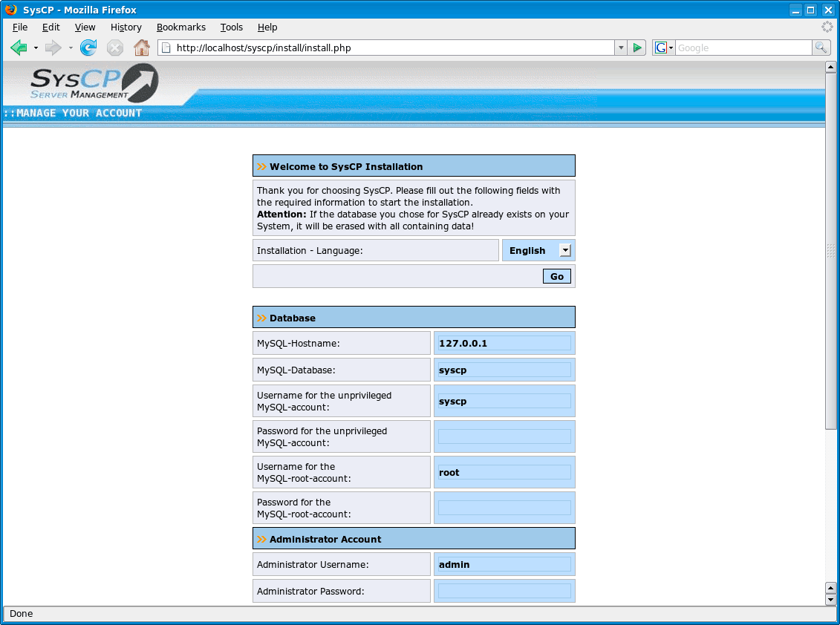840x625 pixels.
Task: Go back with the green arrow
Action: click(x=19, y=48)
